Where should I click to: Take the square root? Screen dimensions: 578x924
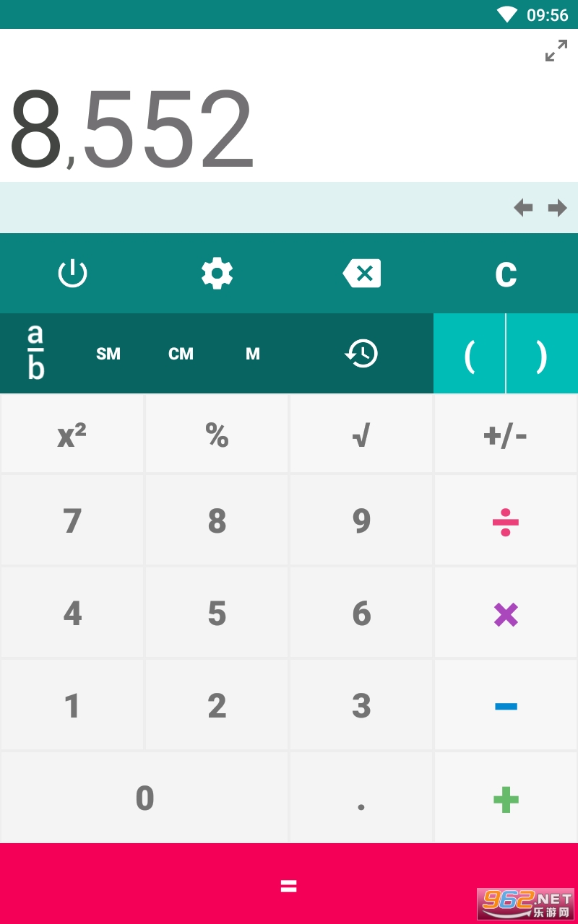361,434
